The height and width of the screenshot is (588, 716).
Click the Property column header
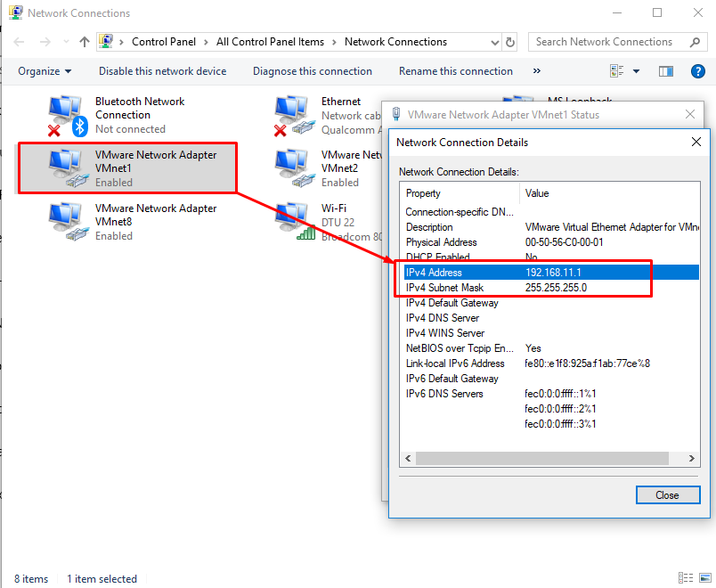point(460,193)
